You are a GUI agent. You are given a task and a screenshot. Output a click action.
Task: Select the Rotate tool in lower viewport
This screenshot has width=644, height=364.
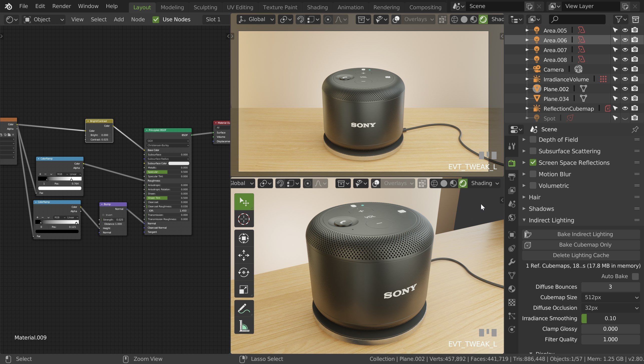pyautogui.click(x=244, y=272)
